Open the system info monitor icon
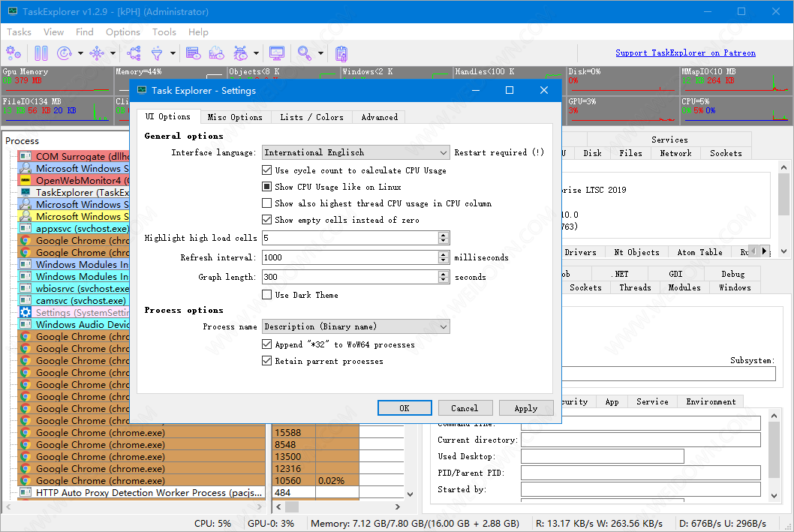The width and height of the screenshot is (794, 532). [277, 53]
